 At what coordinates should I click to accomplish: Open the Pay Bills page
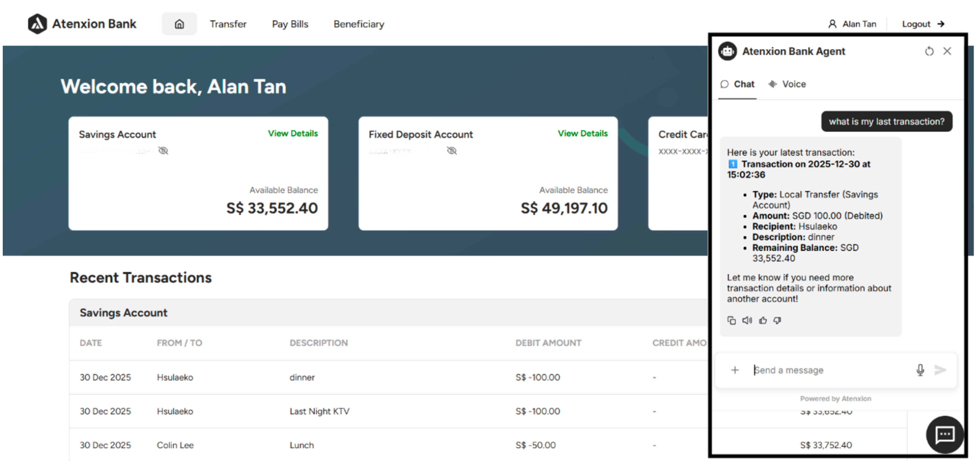pyautogui.click(x=290, y=24)
